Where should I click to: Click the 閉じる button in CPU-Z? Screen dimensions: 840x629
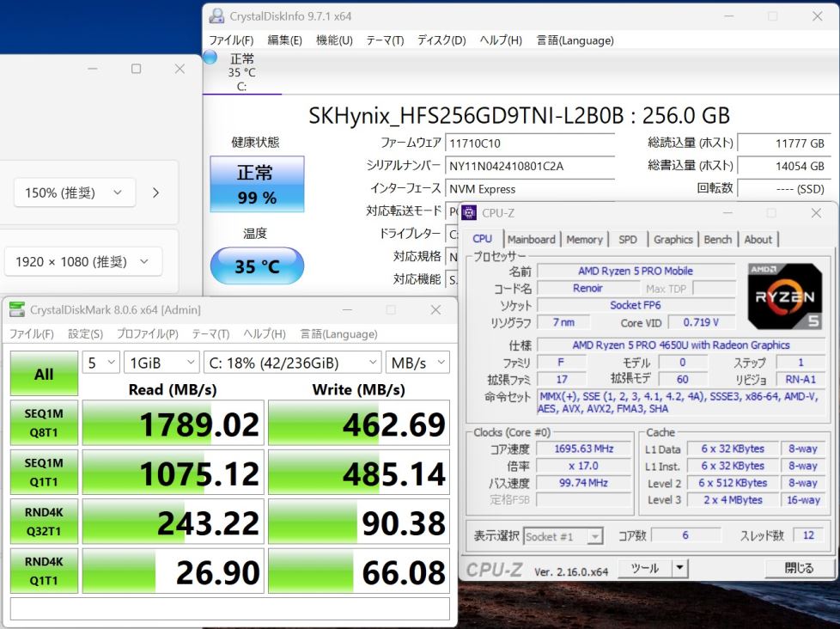point(799,568)
